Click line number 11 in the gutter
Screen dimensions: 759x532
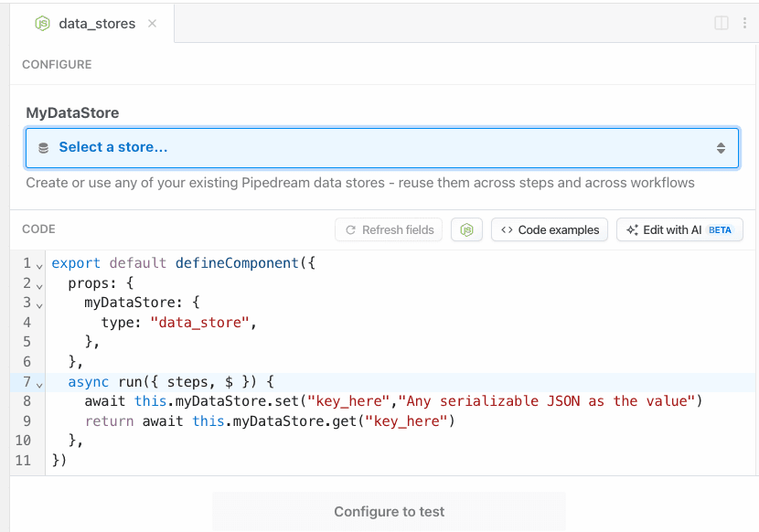pyautogui.click(x=23, y=461)
